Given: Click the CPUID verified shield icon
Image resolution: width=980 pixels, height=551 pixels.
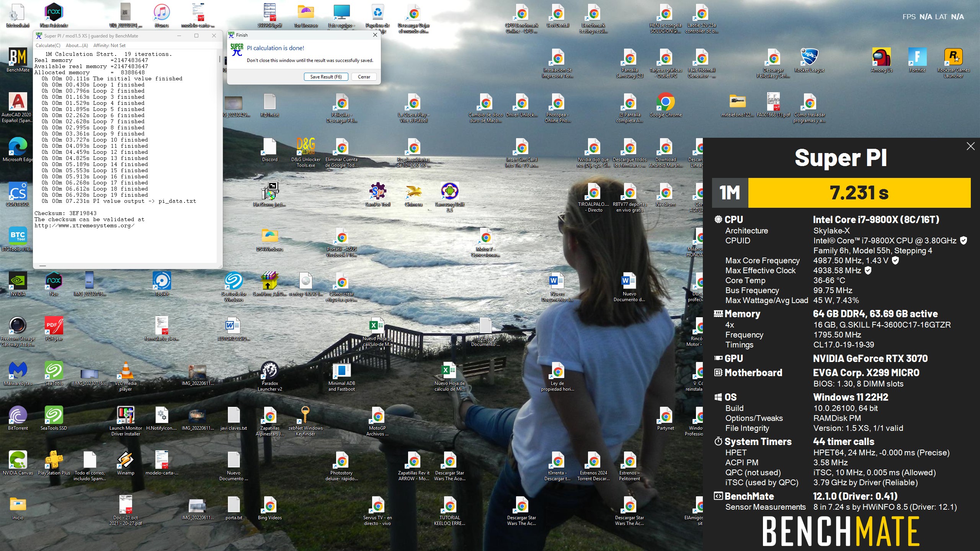Looking at the screenshot, I should (x=964, y=241).
